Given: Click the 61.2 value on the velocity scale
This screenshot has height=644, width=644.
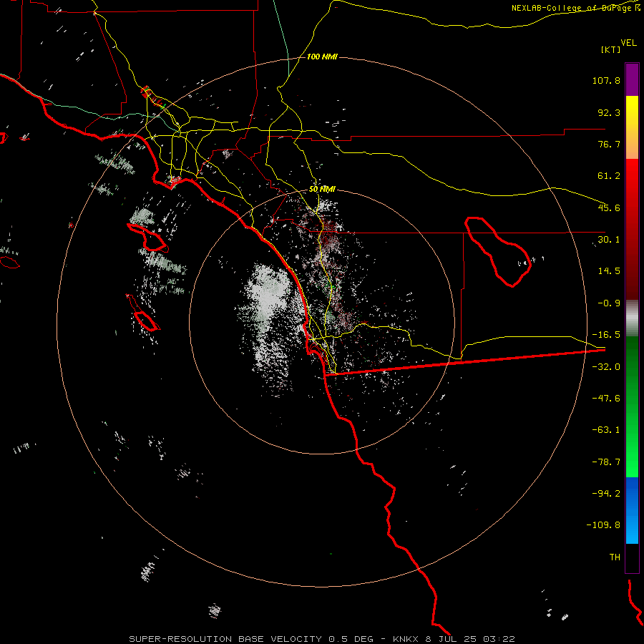Looking at the screenshot, I should [609, 176].
